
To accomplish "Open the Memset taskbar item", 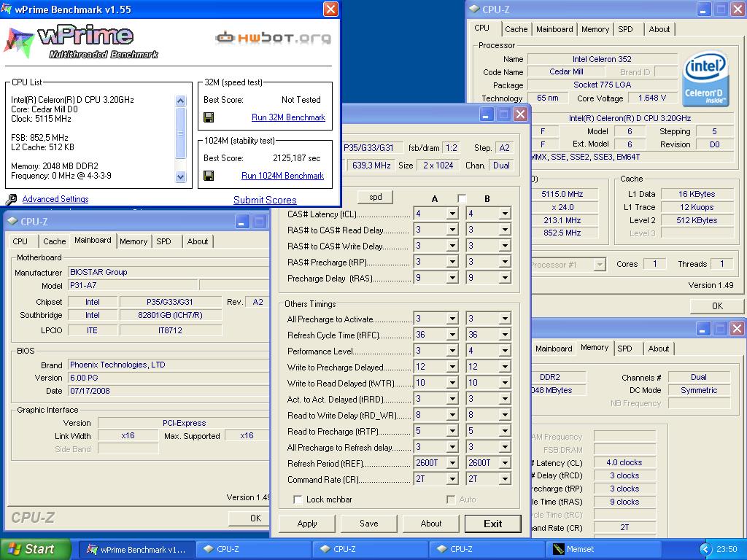I will (x=603, y=549).
